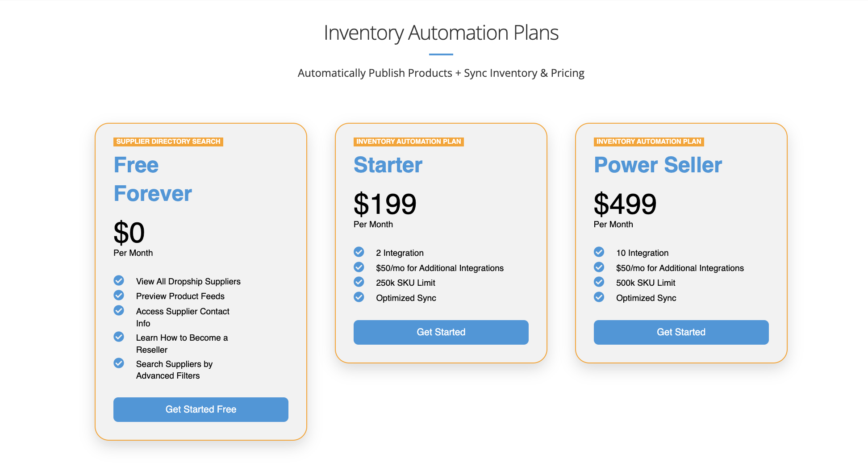
Task: Click checkmark beside Search Suppliers by Advanced Filters
Action: point(119,363)
